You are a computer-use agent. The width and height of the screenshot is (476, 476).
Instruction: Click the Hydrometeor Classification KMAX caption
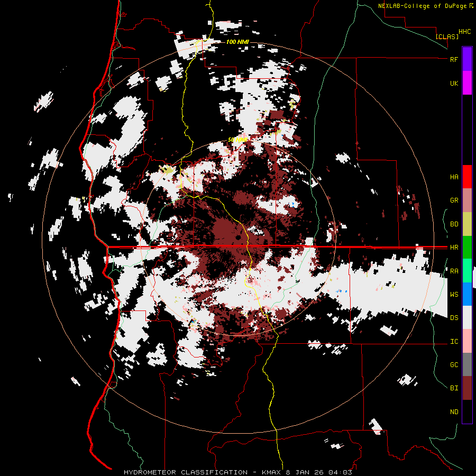point(237,472)
